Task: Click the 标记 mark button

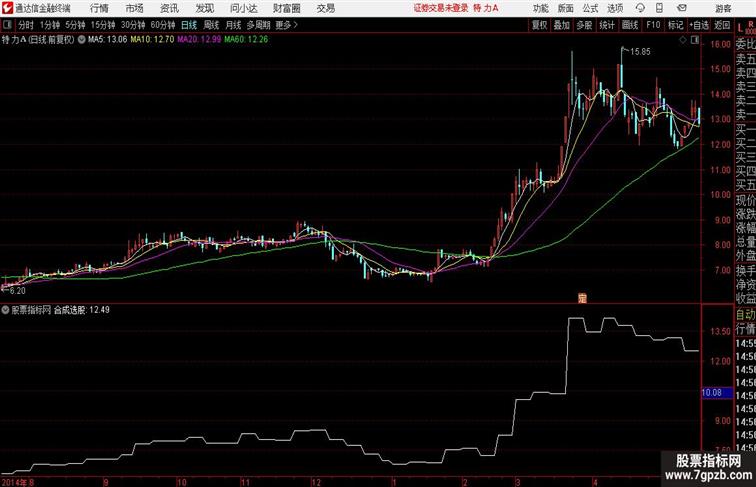Action: 675,25
